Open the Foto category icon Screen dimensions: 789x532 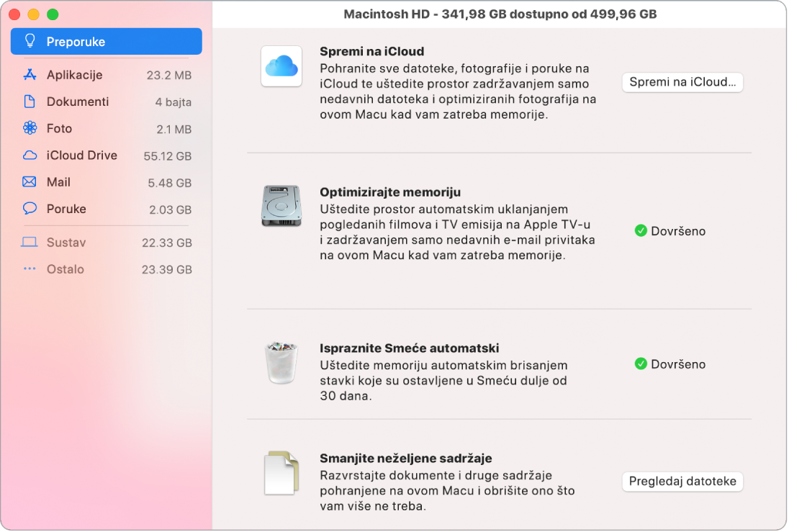29,128
